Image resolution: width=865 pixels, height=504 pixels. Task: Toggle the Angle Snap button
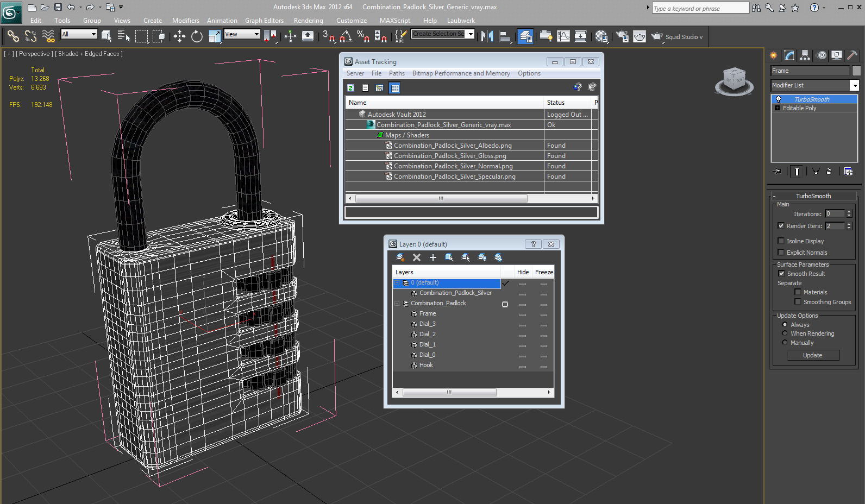click(346, 36)
